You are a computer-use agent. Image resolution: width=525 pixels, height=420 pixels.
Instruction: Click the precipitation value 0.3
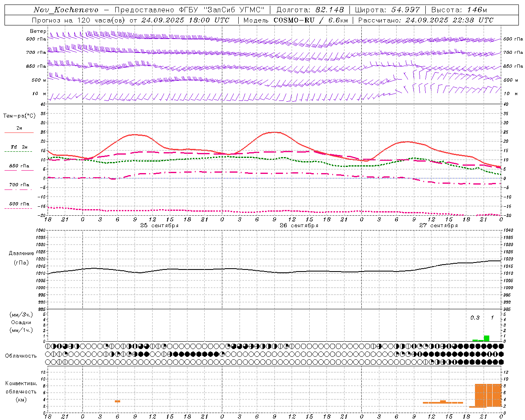475,318
